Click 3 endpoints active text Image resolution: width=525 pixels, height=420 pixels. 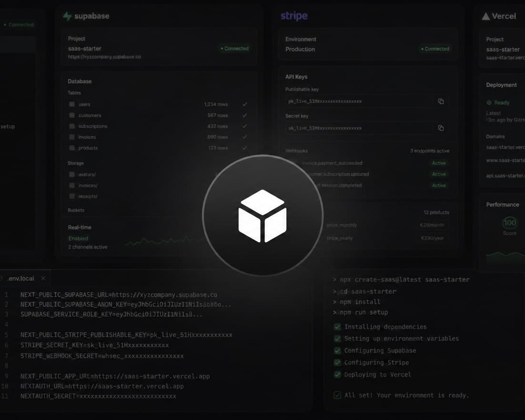[x=430, y=151]
